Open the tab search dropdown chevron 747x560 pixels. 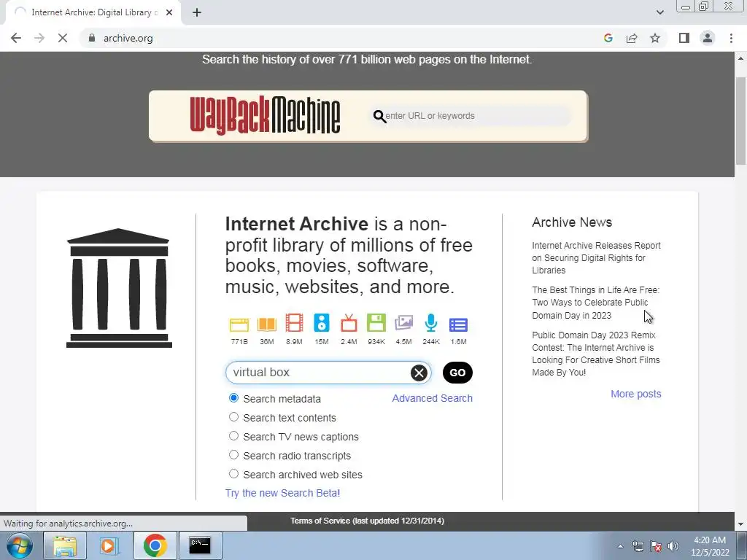[659, 12]
